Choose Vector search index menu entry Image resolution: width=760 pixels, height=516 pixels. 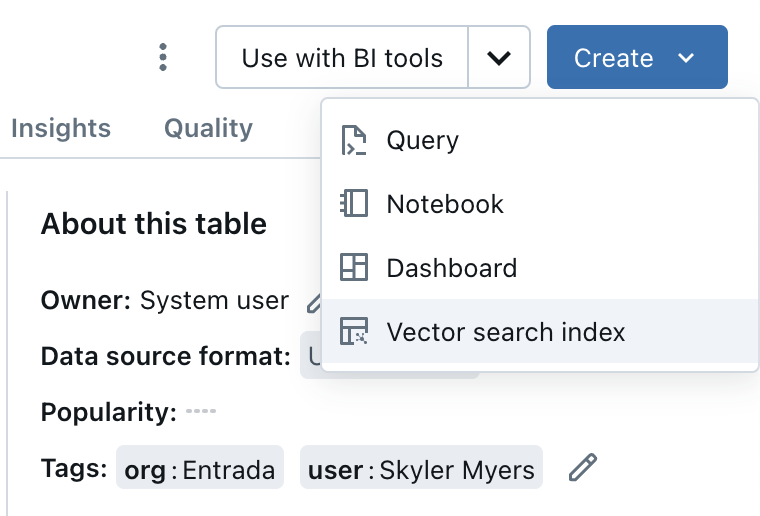pyautogui.click(x=540, y=331)
